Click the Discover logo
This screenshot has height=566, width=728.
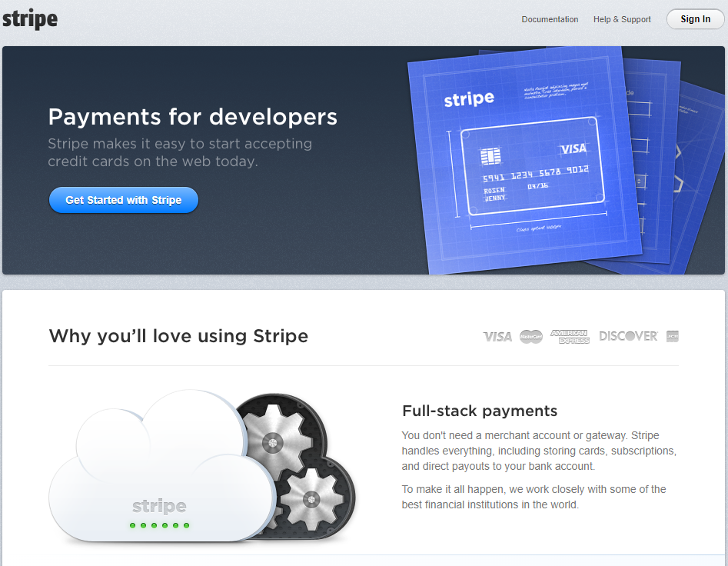coord(628,336)
